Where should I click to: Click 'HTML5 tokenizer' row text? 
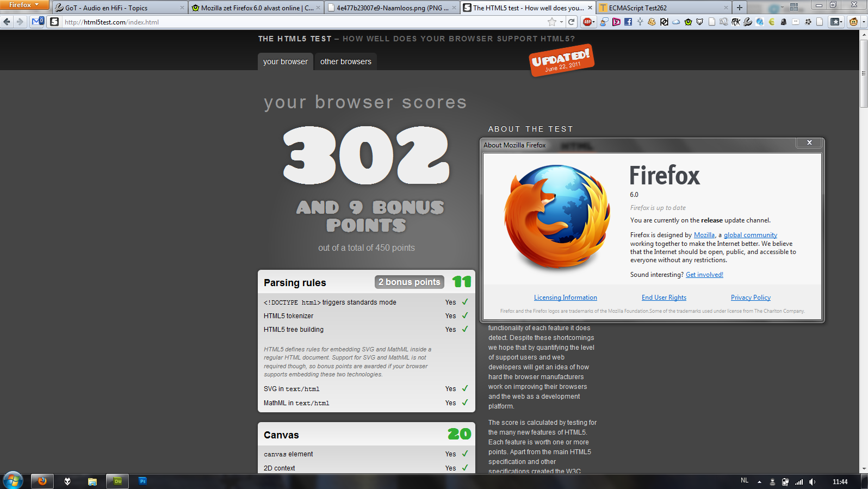click(288, 316)
